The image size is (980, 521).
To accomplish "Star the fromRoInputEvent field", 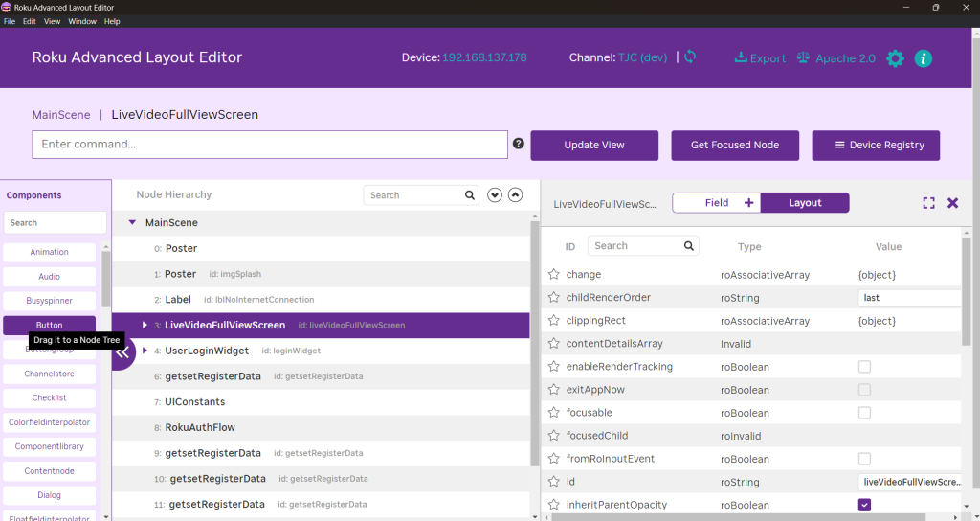I will [554, 459].
